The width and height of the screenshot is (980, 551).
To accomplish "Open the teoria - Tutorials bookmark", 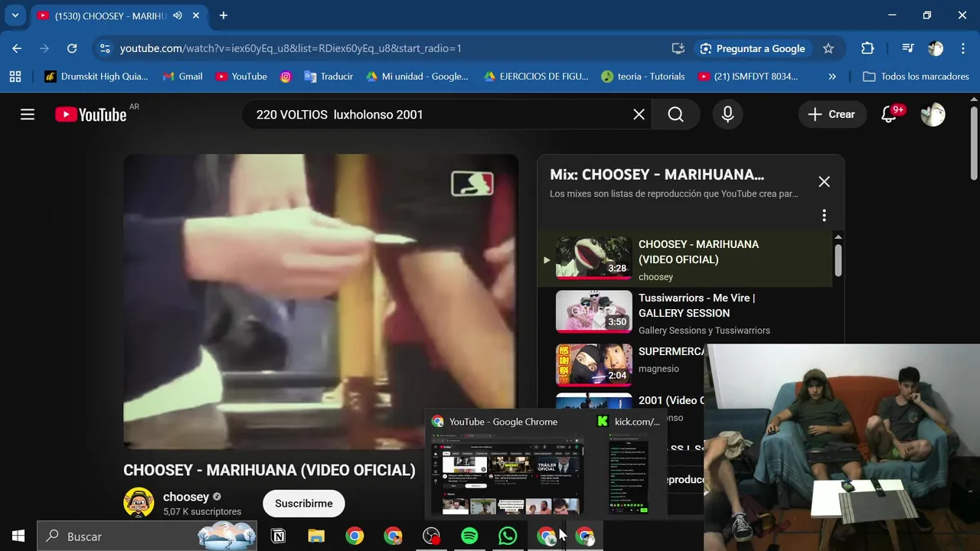I will pyautogui.click(x=643, y=77).
